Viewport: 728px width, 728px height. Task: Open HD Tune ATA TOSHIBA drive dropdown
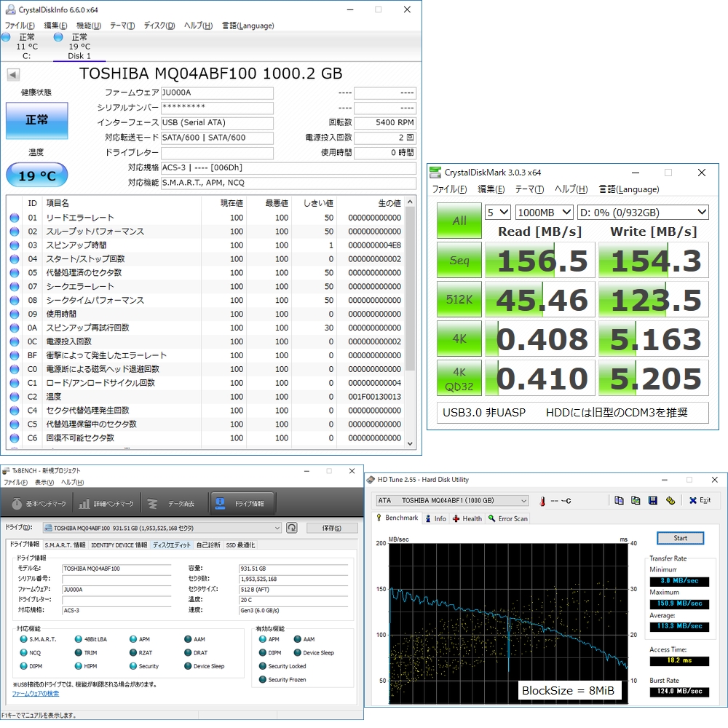[452, 501]
